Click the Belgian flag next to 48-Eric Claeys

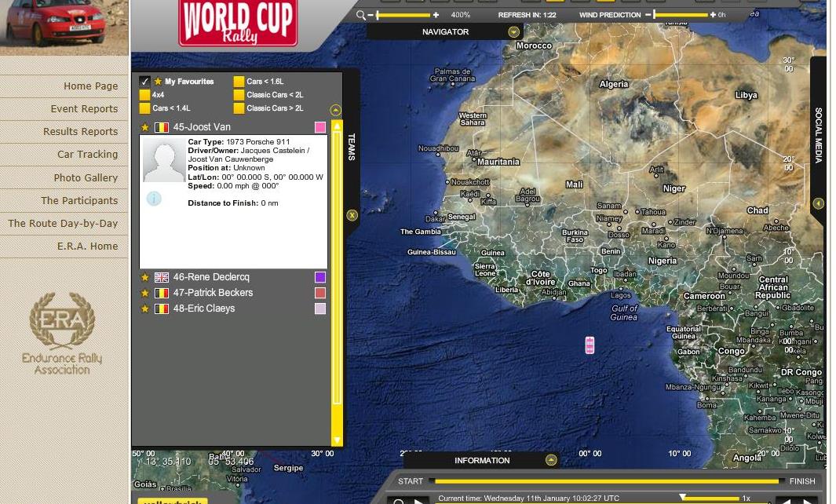point(162,309)
